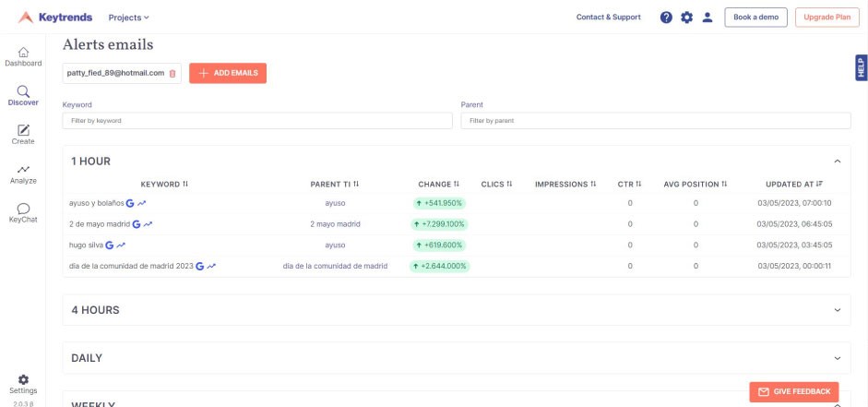This screenshot has height=407, width=868.
Task: Click Book a demo button
Action: pyautogui.click(x=755, y=18)
